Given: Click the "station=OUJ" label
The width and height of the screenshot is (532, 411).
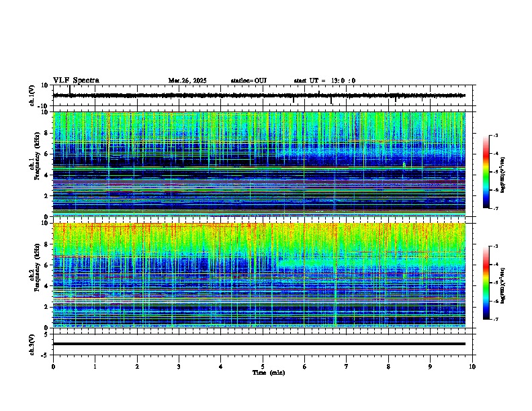Looking at the screenshot, I should tap(249, 81).
